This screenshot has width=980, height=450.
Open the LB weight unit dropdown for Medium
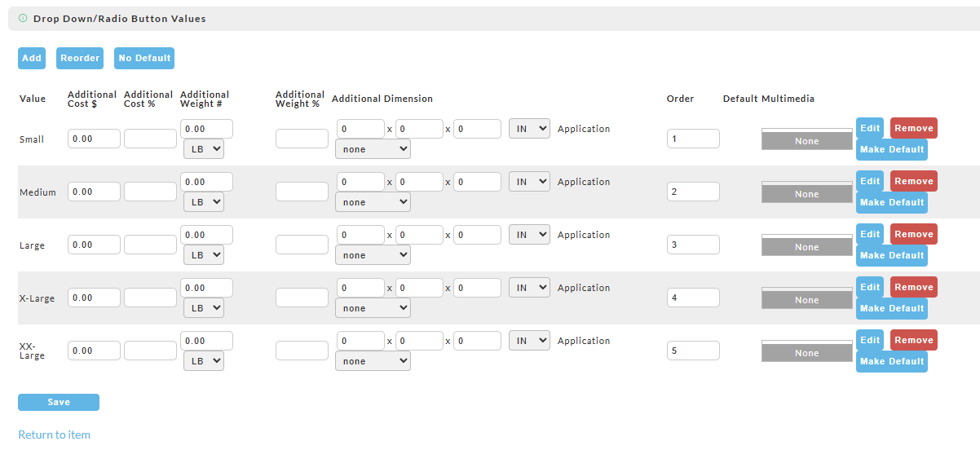[x=204, y=202]
